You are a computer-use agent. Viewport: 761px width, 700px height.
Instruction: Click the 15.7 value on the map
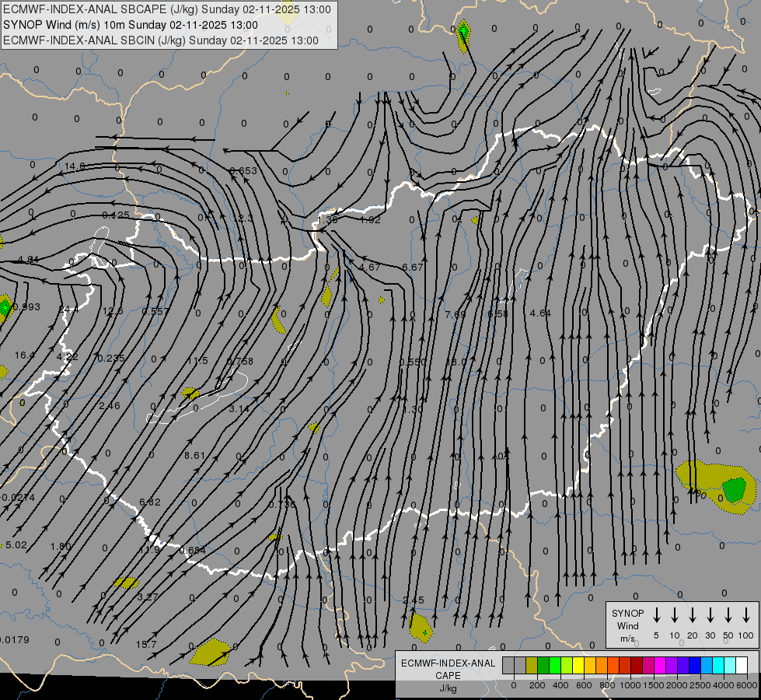click(146, 645)
